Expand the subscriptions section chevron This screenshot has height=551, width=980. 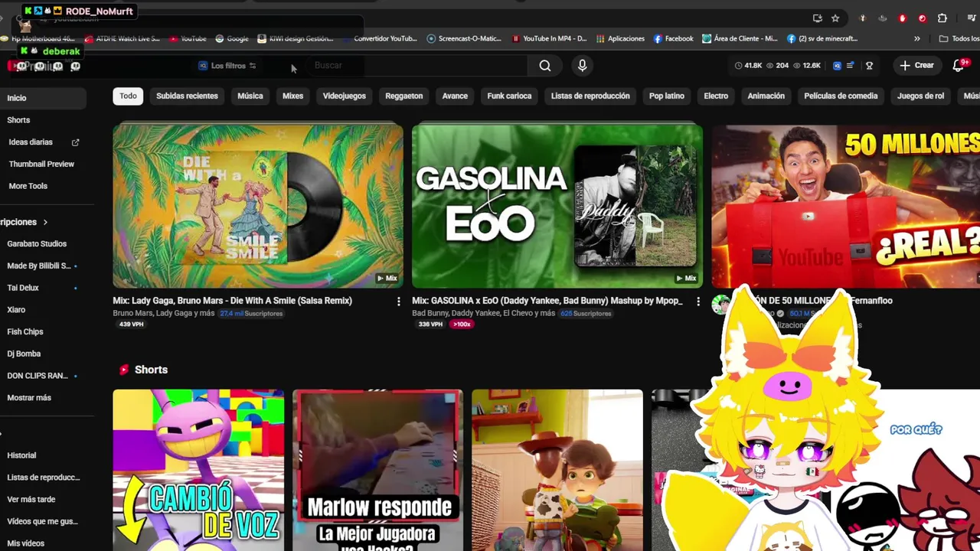[x=45, y=222]
